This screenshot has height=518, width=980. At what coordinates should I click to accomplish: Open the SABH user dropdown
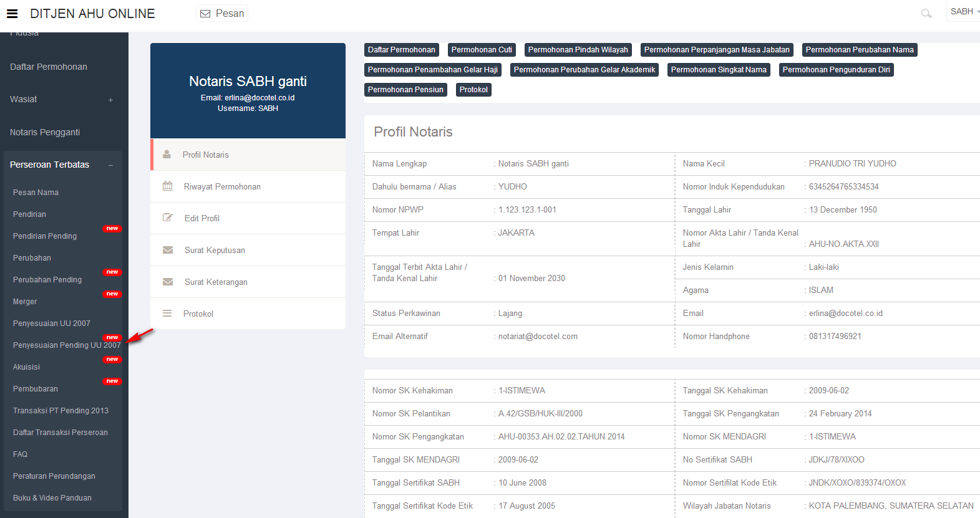tap(963, 11)
